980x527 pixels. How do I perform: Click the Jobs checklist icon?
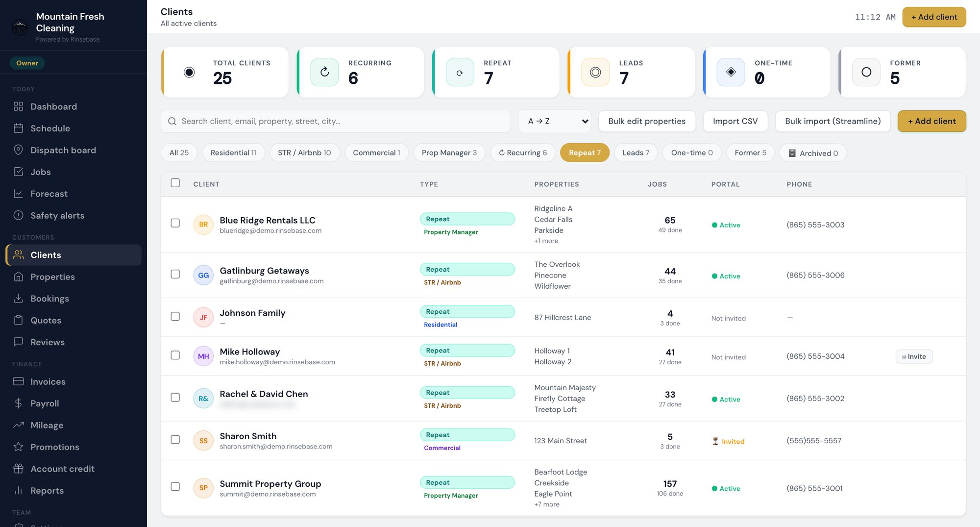click(x=18, y=172)
